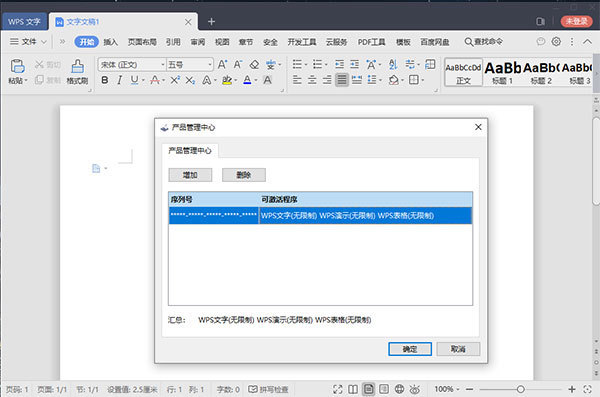Image resolution: width=600 pixels, height=397 pixels.
Task: Center align text
Action: (x=312, y=80)
